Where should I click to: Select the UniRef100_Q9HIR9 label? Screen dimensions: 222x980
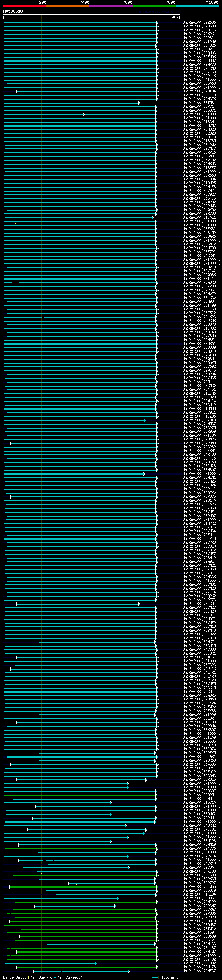pos(199,902)
